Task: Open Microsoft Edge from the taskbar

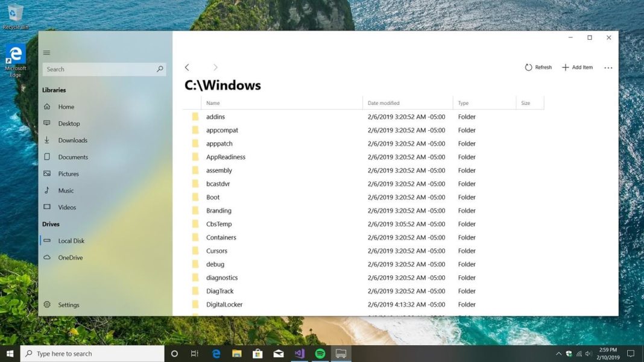Action: 216,354
